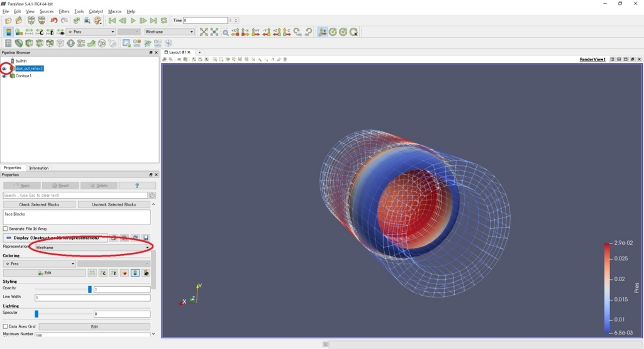Viewport: 644px width, 349px height.
Task: Click the Opacity slider handle
Action: click(x=89, y=289)
